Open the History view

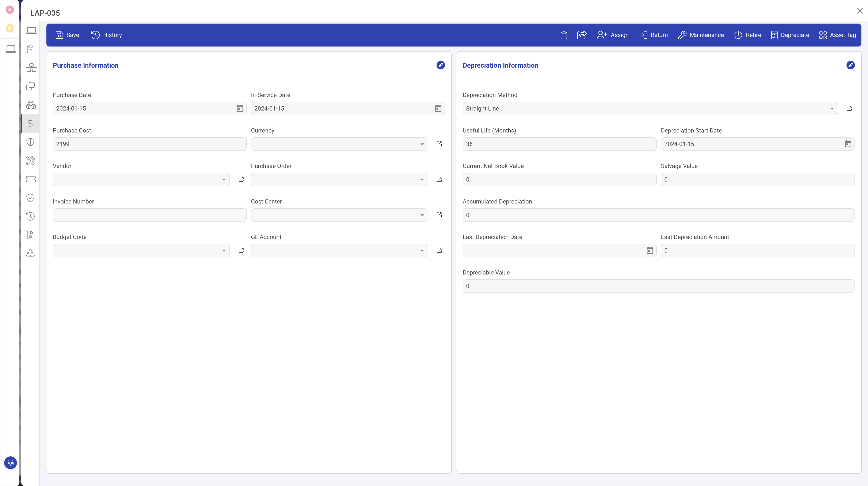pyautogui.click(x=106, y=35)
